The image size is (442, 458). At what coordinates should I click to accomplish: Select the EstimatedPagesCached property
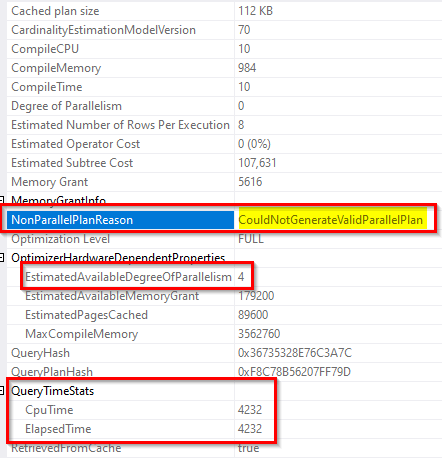86,315
